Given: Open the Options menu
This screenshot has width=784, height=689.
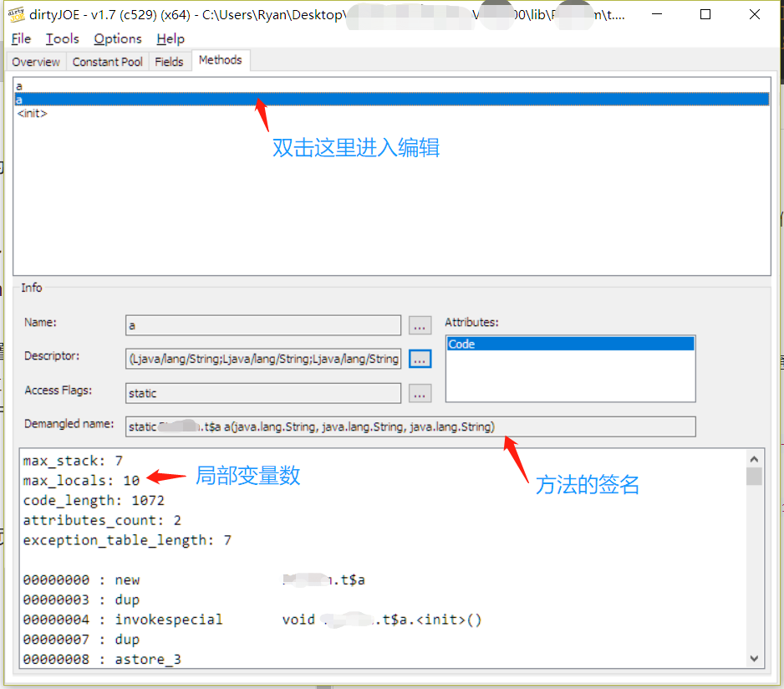Looking at the screenshot, I should pos(118,38).
